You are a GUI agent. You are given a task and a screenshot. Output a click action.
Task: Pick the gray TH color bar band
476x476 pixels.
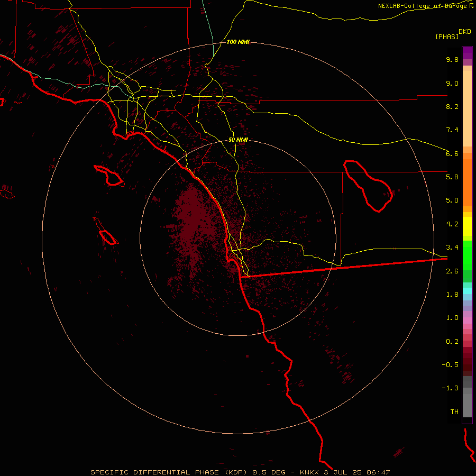coord(467,405)
